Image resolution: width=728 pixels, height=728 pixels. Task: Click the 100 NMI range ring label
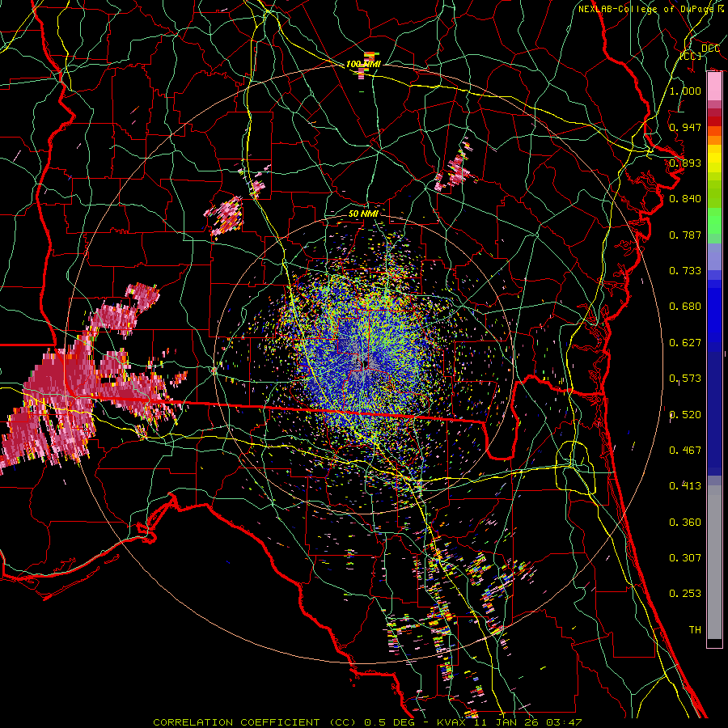pos(363,64)
